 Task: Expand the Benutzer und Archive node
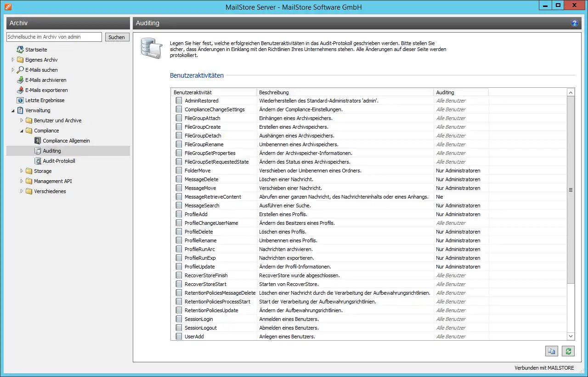22,120
